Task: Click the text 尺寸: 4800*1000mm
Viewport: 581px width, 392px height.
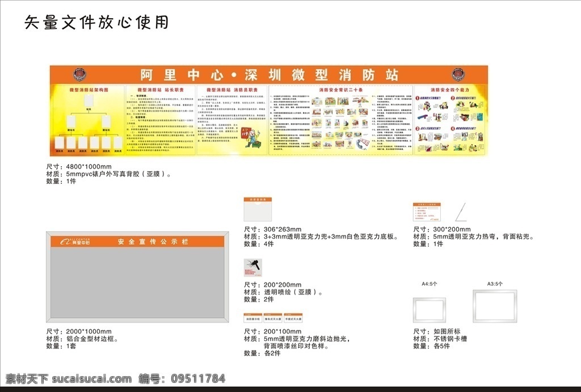Action: pyautogui.click(x=79, y=167)
